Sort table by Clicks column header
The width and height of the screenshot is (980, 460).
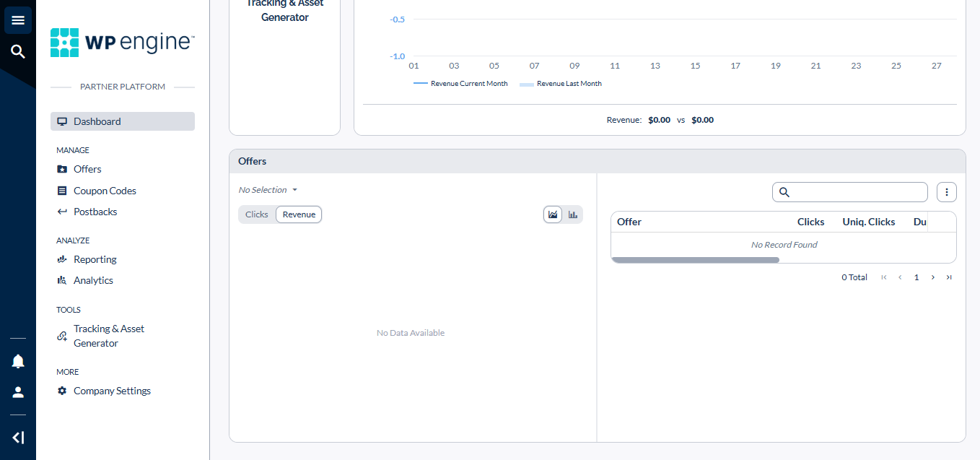810,222
